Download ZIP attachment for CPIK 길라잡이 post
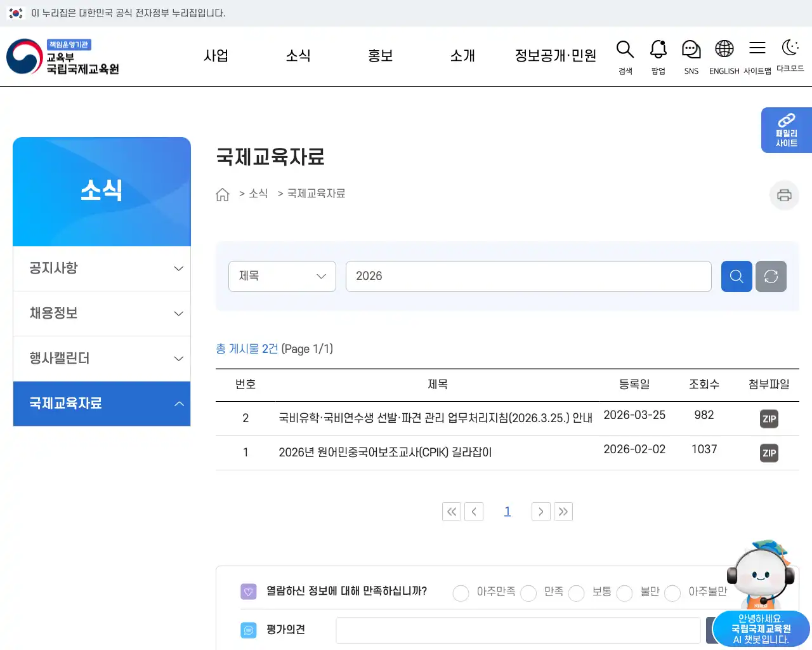Screen dimensions: 812x650 [769, 453]
